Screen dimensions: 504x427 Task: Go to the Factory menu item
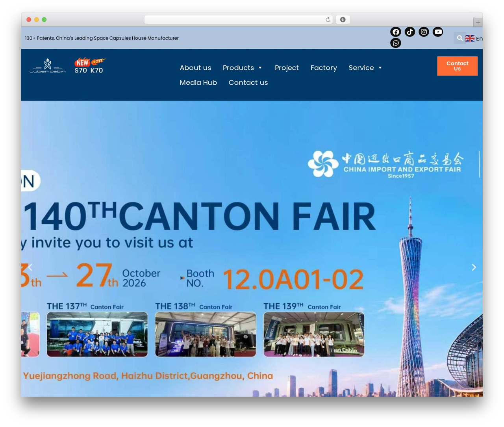coord(324,68)
